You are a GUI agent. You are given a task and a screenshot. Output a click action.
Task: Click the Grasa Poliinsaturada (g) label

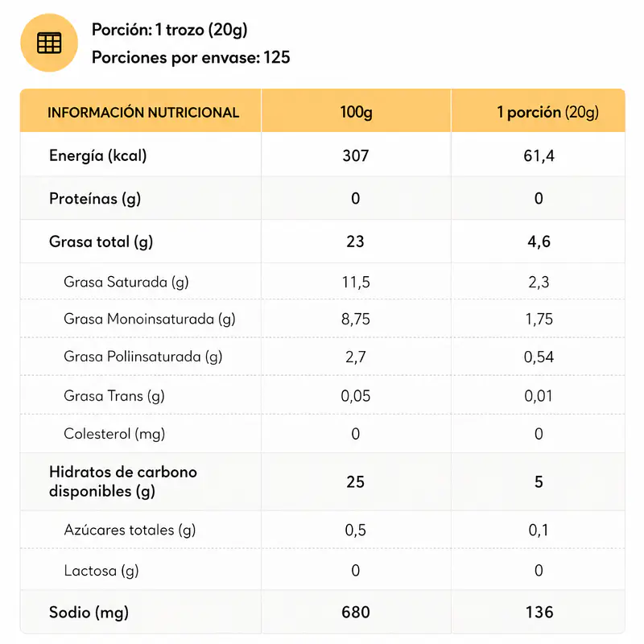point(143,357)
